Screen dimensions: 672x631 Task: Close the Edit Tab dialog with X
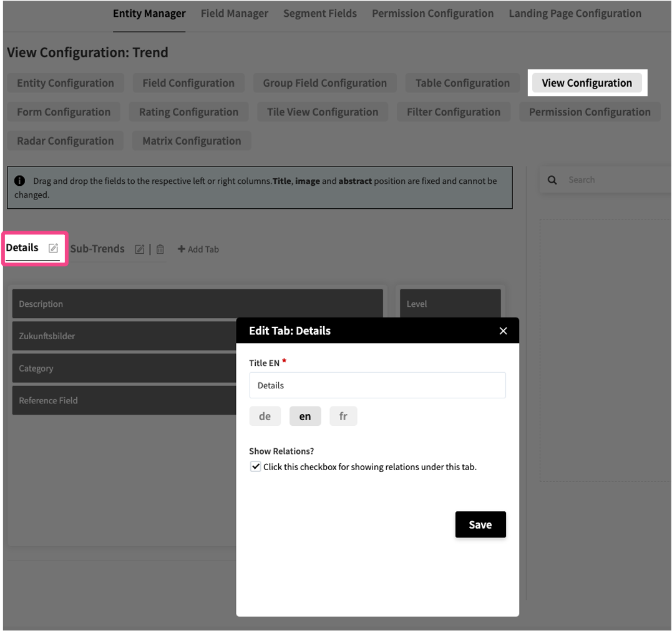click(x=503, y=331)
